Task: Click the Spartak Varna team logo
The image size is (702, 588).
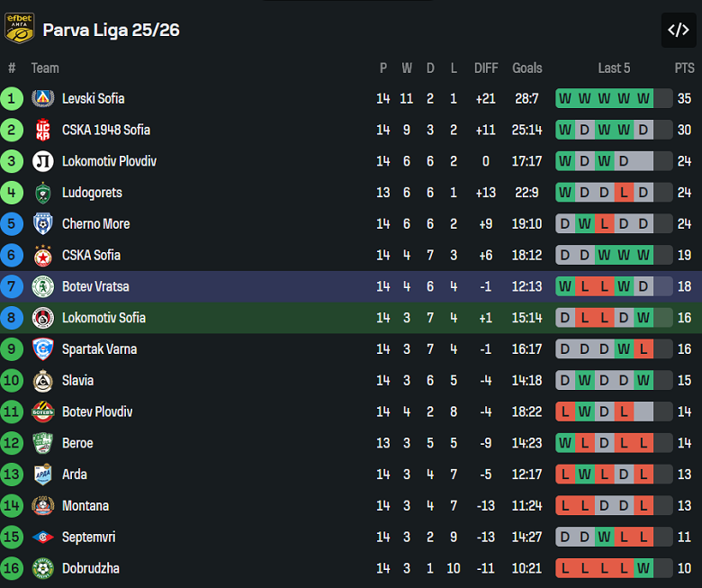Action: pos(42,348)
